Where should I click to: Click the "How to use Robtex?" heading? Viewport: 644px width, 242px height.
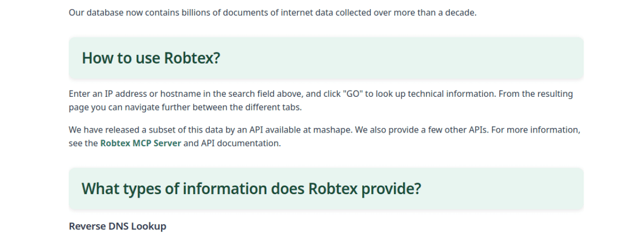(151, 58)
